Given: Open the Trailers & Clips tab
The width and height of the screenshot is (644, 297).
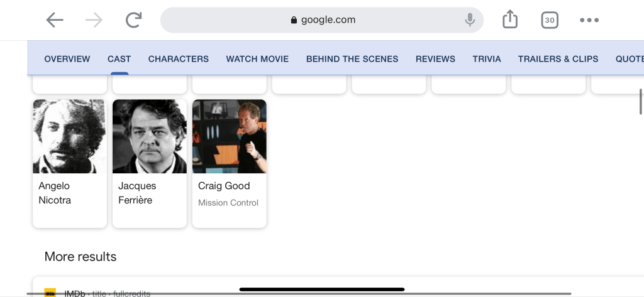Looking at the screenshot, I should [558, 59].
